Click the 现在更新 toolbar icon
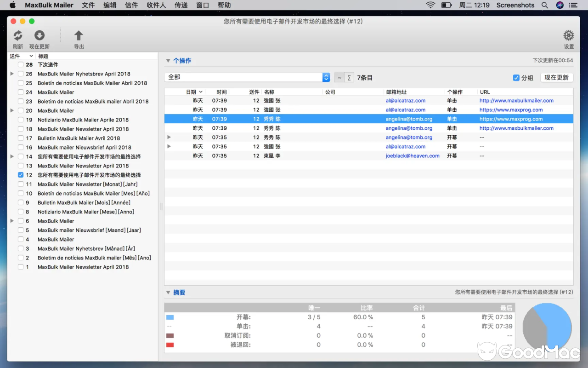Viewport: 588px width, 368px height. pos(39,35)
